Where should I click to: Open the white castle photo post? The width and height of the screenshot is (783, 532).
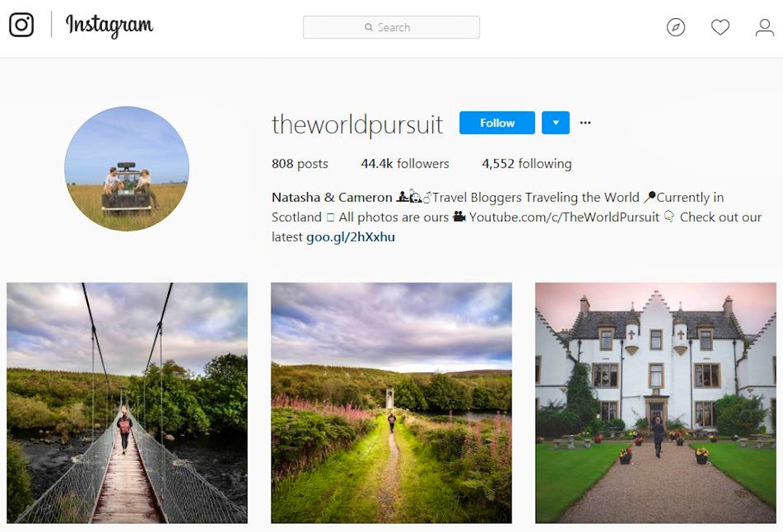click(656, 402)
